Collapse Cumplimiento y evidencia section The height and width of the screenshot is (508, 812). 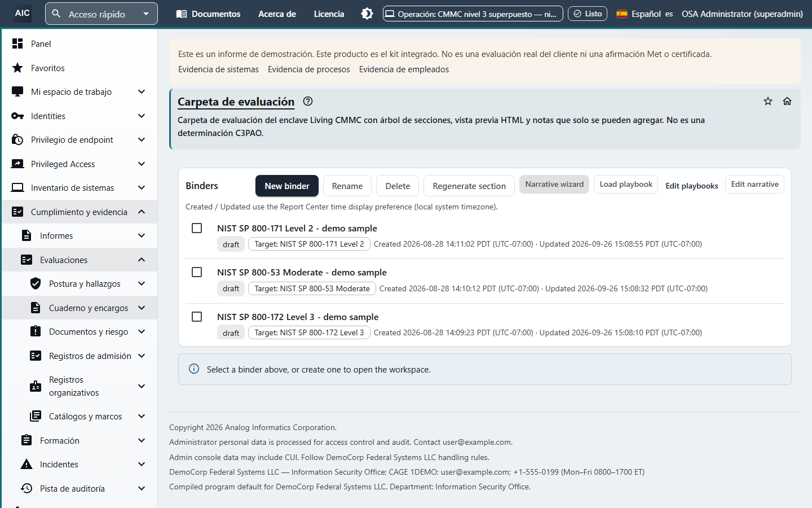[x=142, y=212]
